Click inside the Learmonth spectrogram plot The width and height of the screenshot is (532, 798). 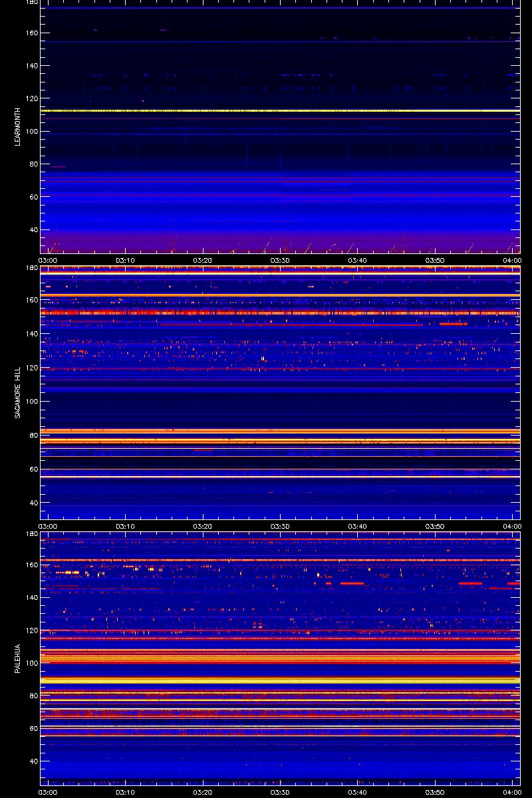click(280, 126)
